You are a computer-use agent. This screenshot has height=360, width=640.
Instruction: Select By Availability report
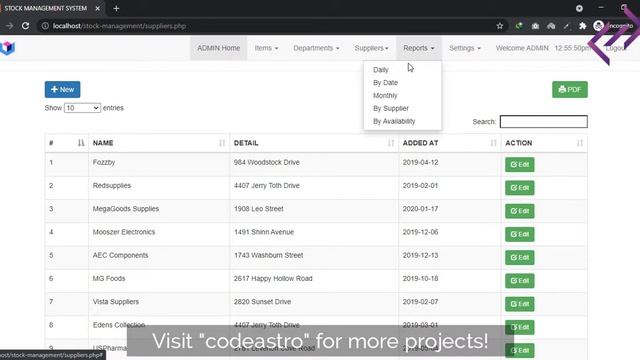coord(394,121)
